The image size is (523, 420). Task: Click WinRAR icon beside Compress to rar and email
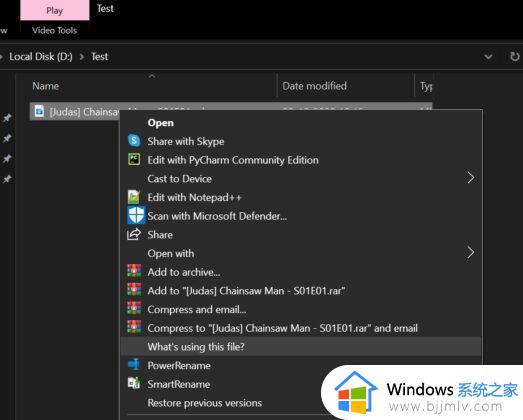point(134,327)
